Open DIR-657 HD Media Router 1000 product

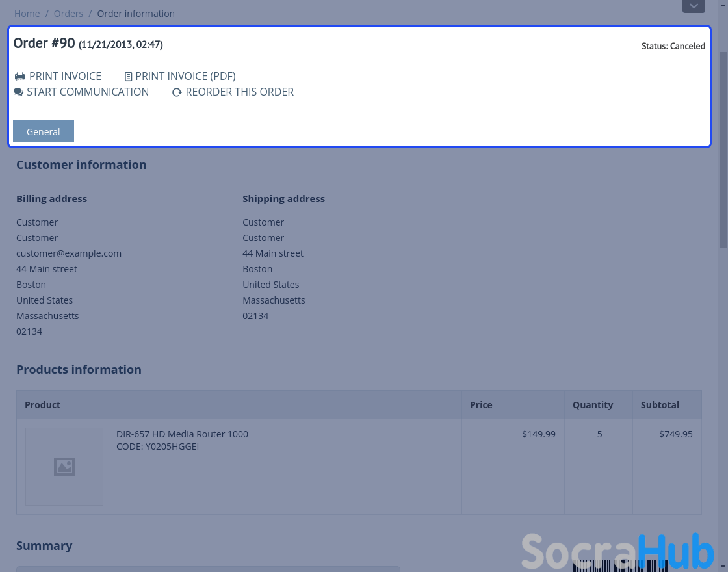coord(182,434)
